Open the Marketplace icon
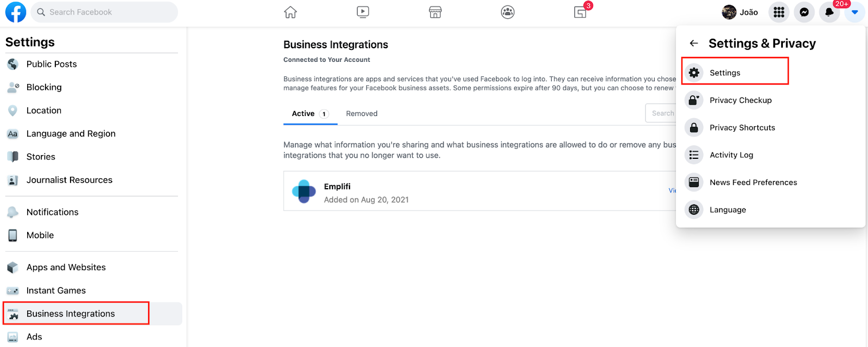The width and height of the screenshot is (868, 347). pyautogui.click(x=435, y=12)
